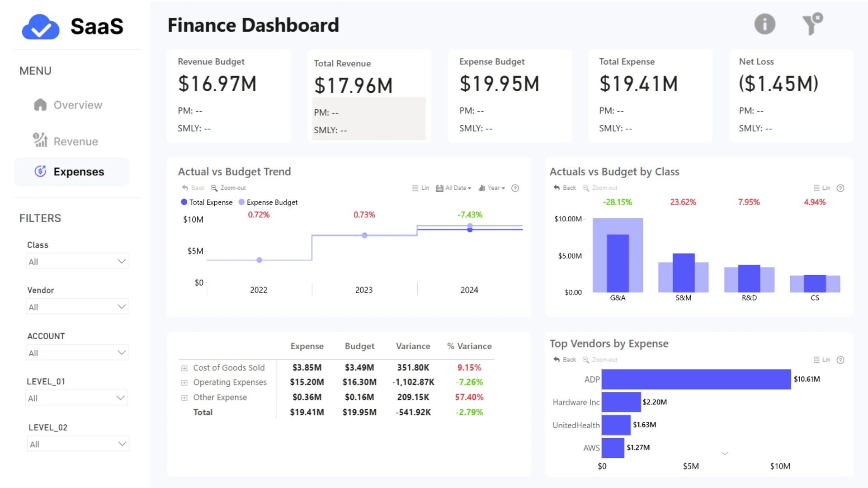Click the info icon in header
868x488 pixels.
(764, 24)
